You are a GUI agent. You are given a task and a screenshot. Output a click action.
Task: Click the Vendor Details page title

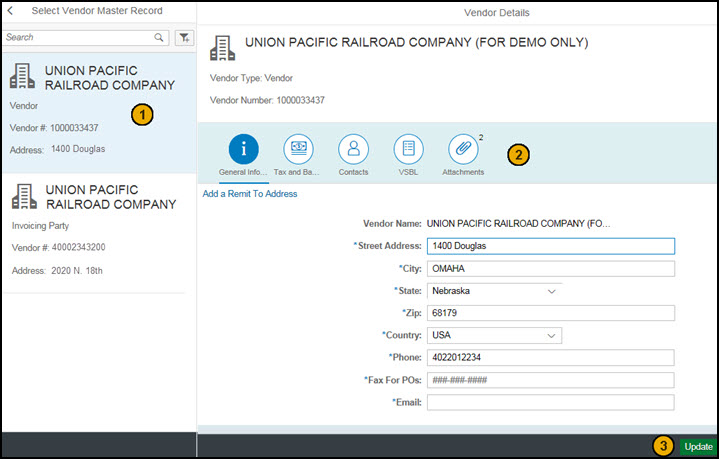(x=497, y=13)
